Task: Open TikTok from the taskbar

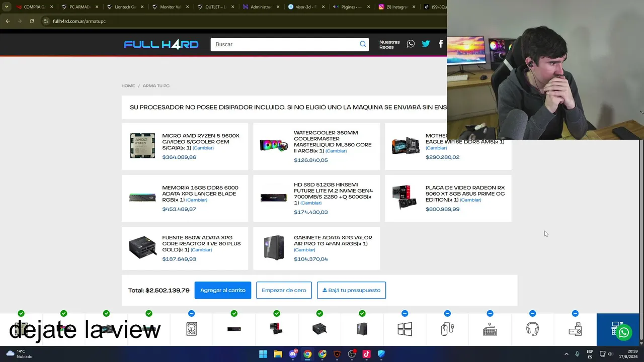Action: click(366, 354)
